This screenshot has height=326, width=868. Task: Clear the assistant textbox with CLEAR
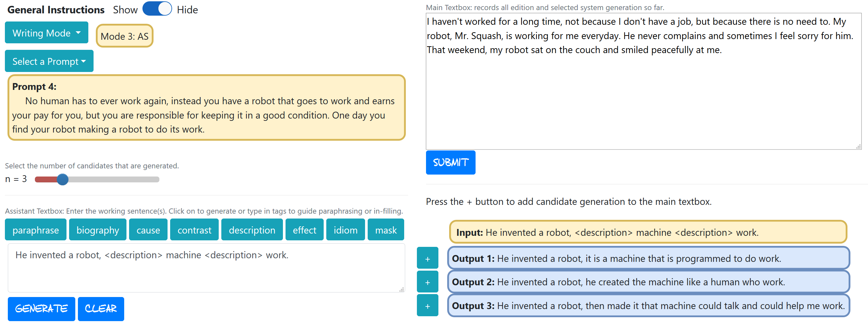coord(101,308)
